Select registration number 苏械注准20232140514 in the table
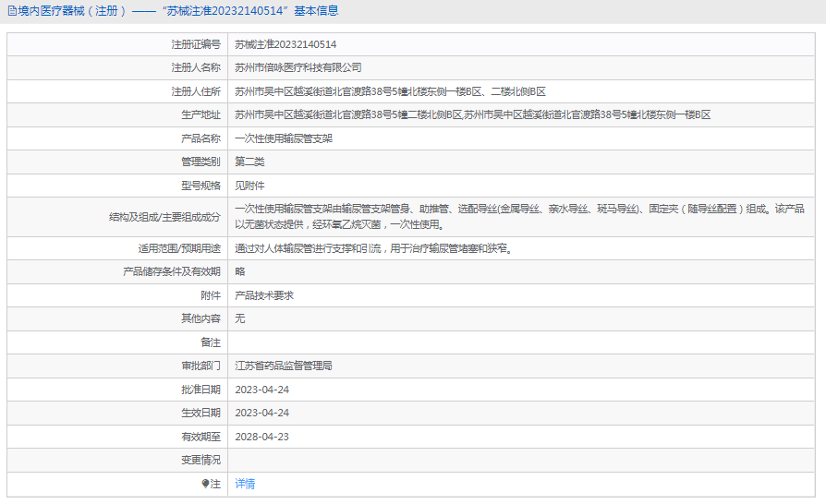This screenshot has width=826, height=504. pyautogui.click(x=285, y=44)
